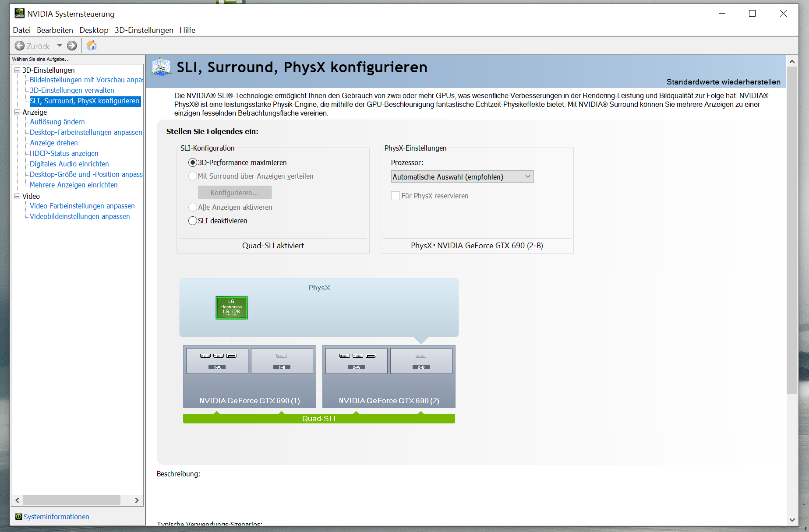
Task: Select Alle Anzeigen aktivieren option
Action: pos(193,207)
